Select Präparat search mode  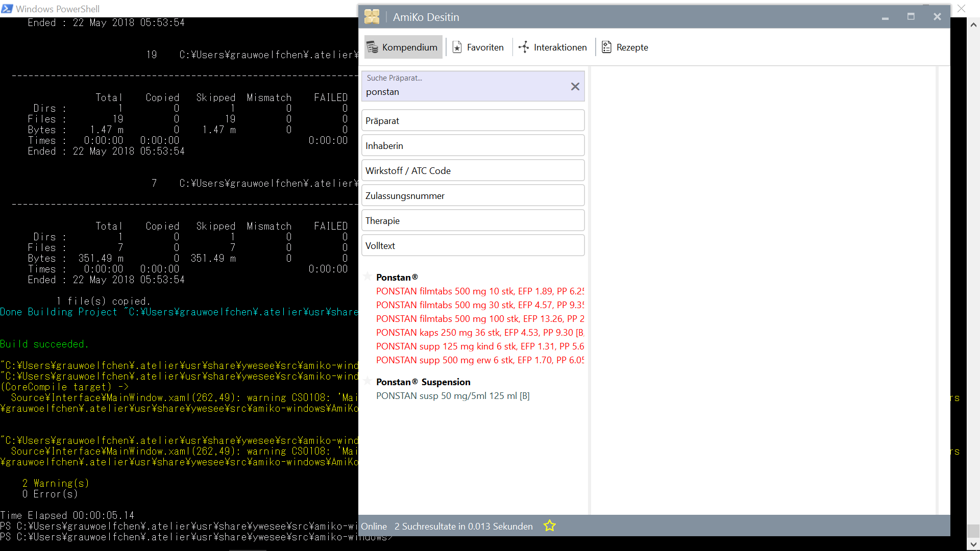tap(473, 120)
